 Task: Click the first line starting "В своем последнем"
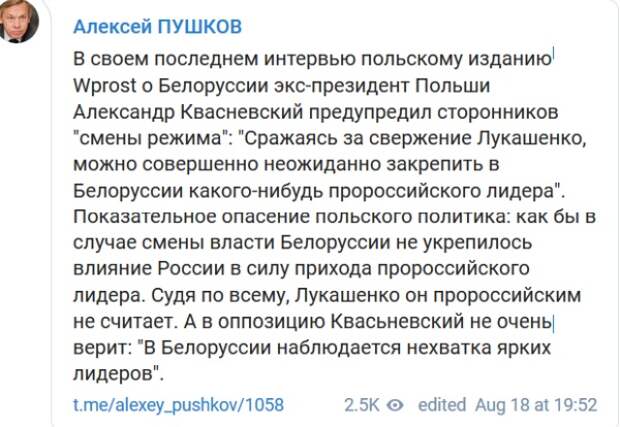coord(312,59)
